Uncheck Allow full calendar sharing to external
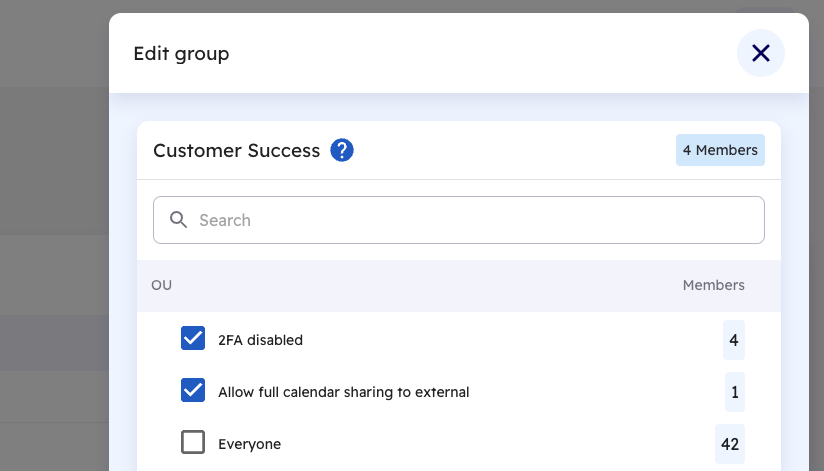 [193, 390]
